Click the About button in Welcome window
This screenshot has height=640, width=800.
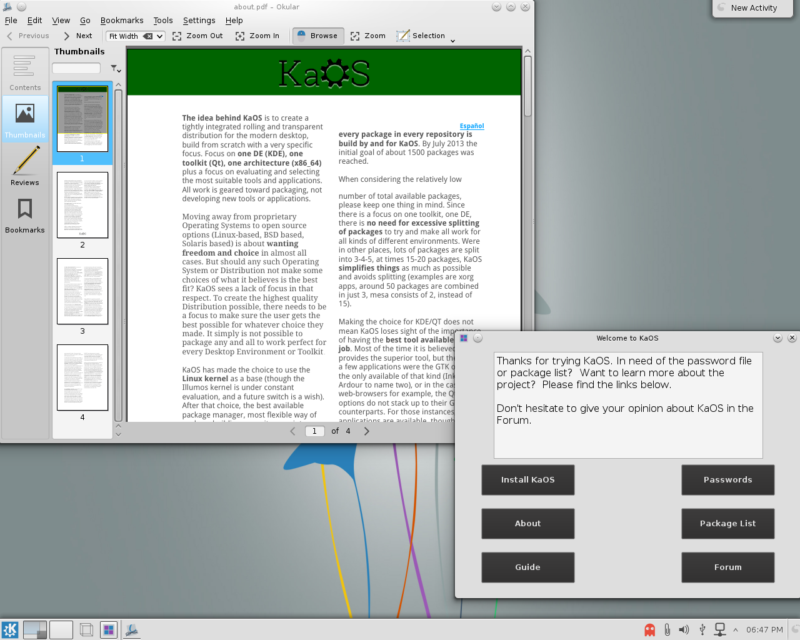click(x=528, y=523)
